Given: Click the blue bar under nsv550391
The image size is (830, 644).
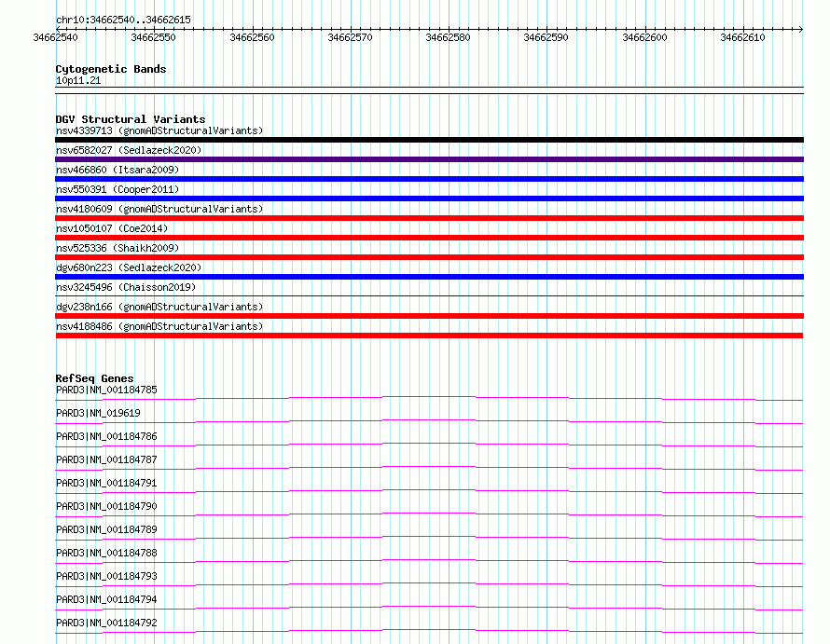Looking at the screenshot, I should [429, 199].
